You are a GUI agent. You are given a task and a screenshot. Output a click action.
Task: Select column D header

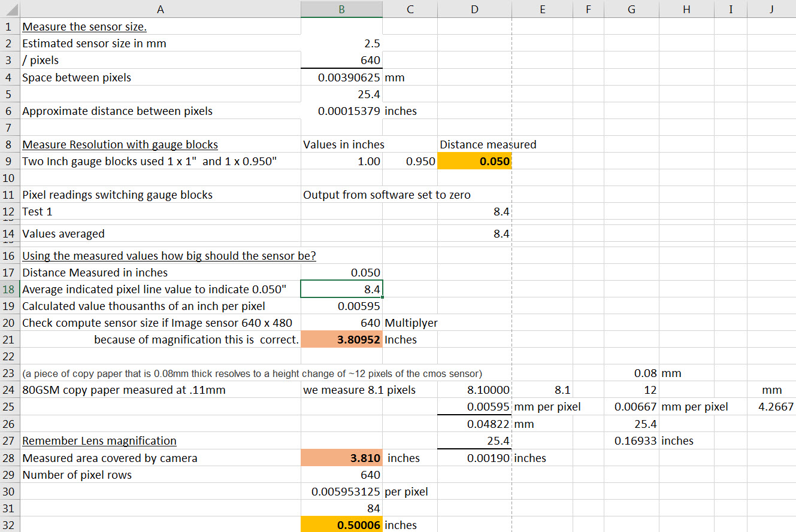pos(474,9)
